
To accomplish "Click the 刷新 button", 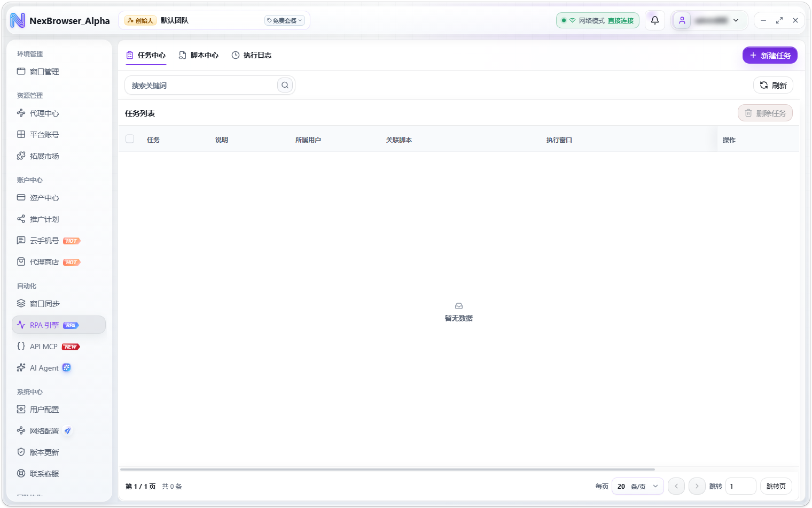I will pos(773,85).
